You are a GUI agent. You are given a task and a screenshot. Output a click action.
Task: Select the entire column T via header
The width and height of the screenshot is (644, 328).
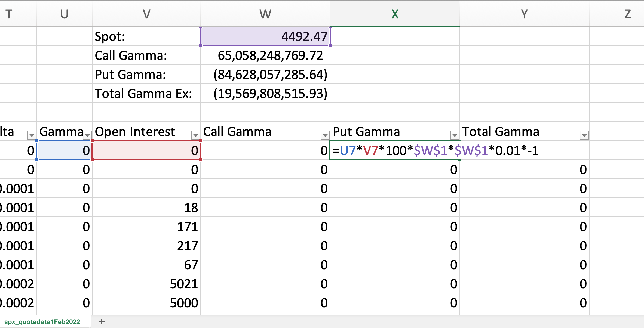pos(9,14)
